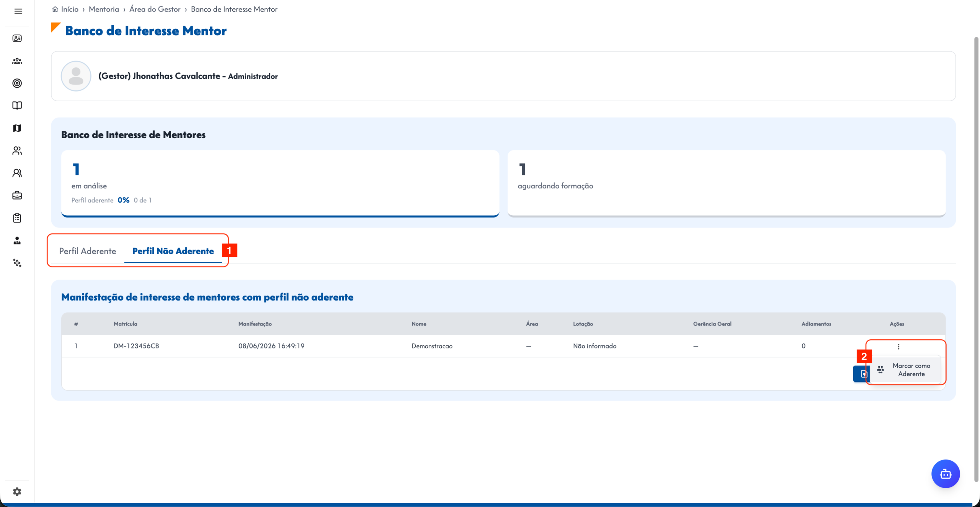Viewport: 980px width, 507px height.
Task: Click the Mentoria breadcrumb link
Action: click(104, 9)
